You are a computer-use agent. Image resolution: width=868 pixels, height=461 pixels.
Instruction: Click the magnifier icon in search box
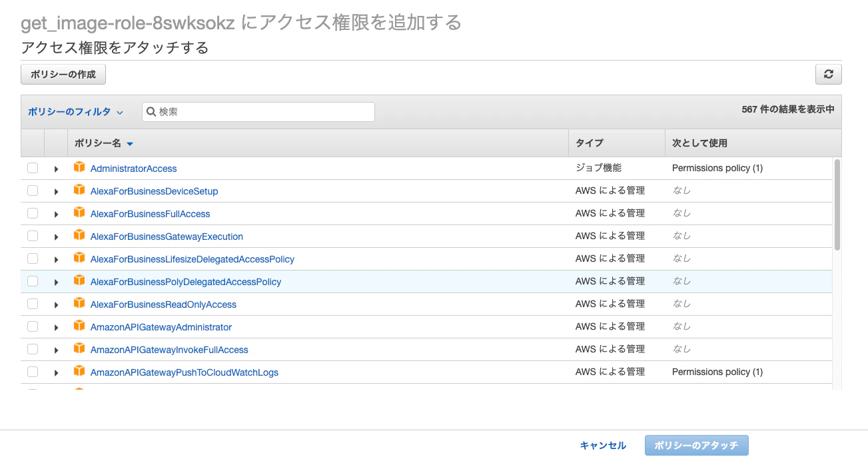(151, 111)
